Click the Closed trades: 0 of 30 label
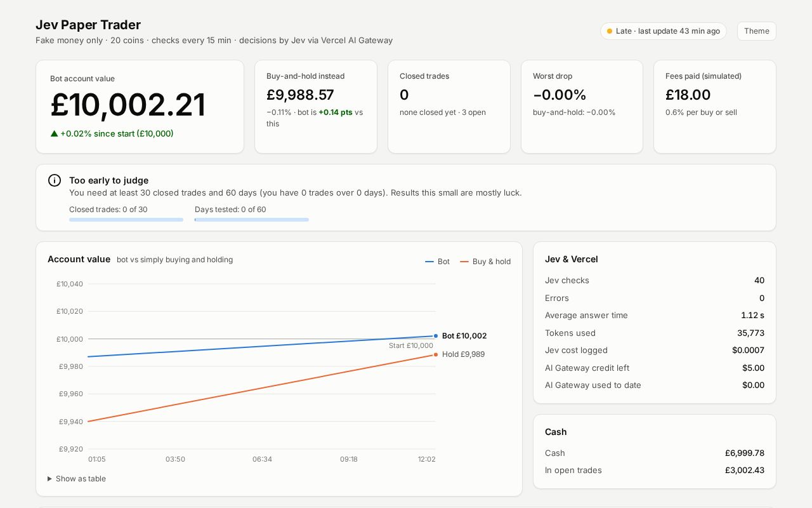 pos(108,210)
